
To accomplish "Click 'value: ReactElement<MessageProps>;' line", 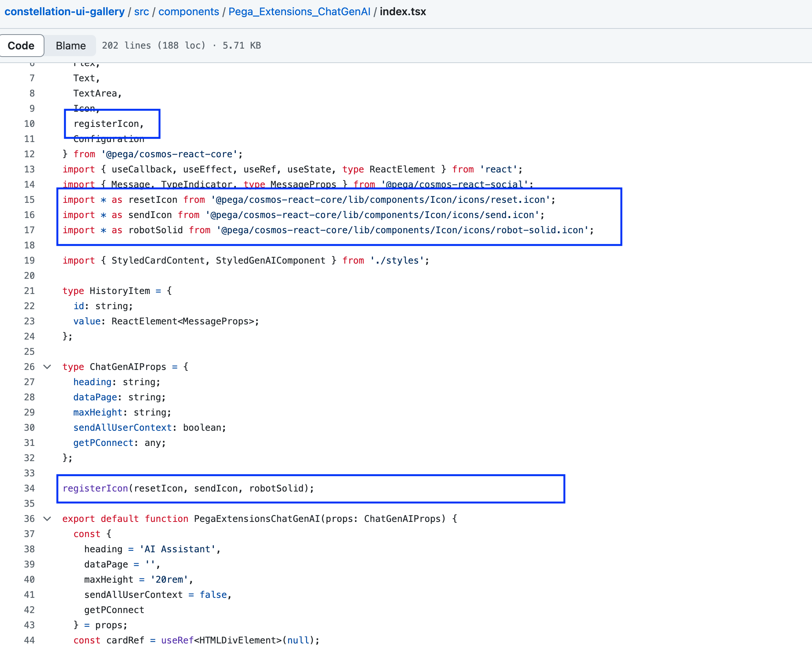I will point(166,321).
